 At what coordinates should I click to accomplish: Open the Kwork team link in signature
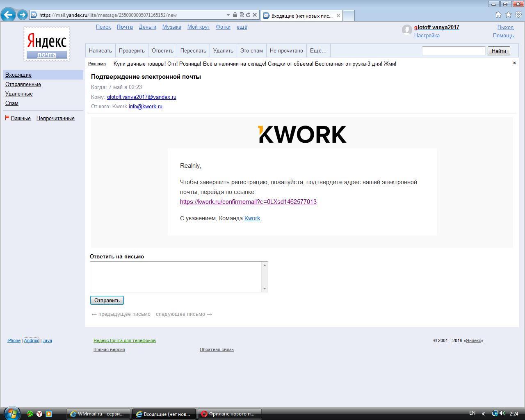tap(252, 218)
